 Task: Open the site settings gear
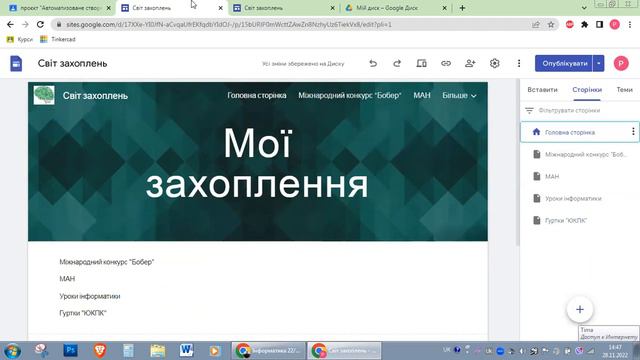(x=494, y=64)
